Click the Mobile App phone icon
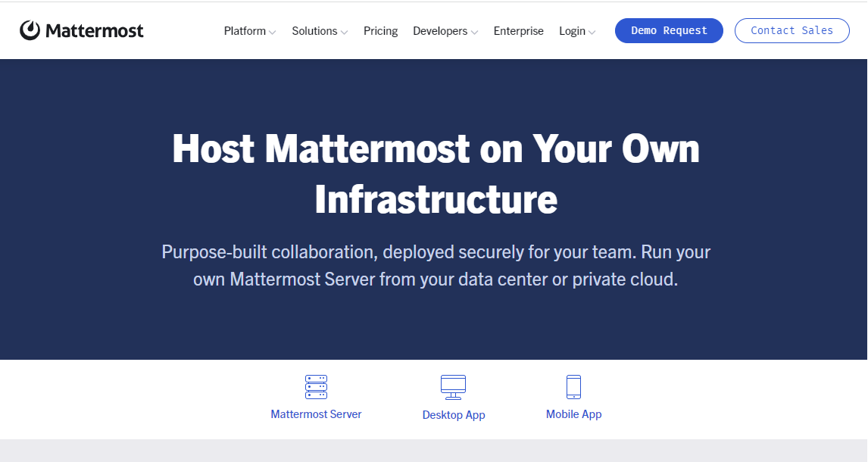Screen dimensions: 868x462 573,387
